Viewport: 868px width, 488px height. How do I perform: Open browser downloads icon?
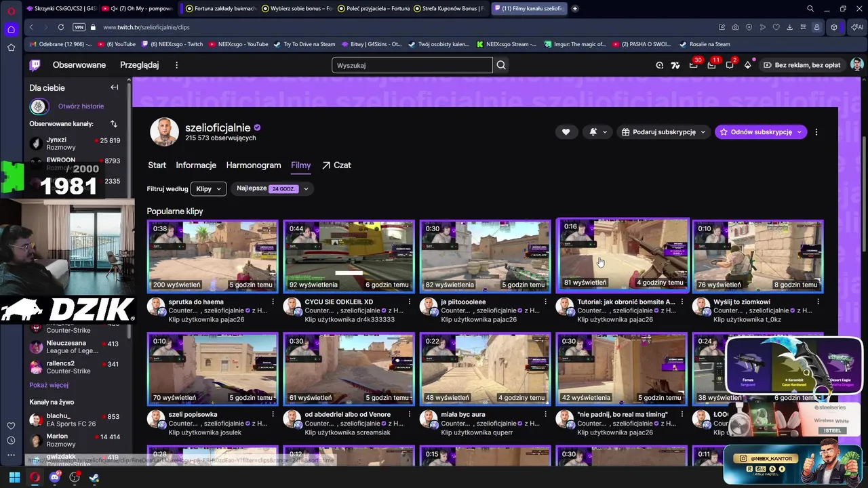click(x=789, y=27)
